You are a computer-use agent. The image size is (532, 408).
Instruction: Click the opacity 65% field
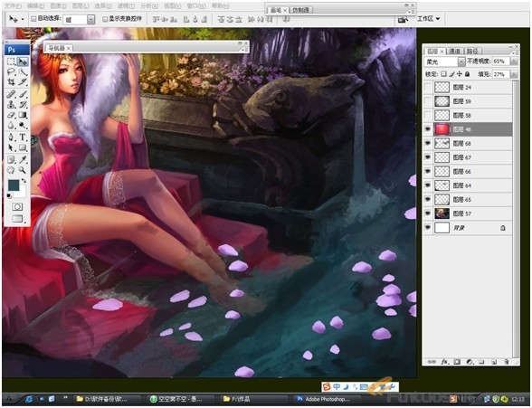click(x=501, y=62)
